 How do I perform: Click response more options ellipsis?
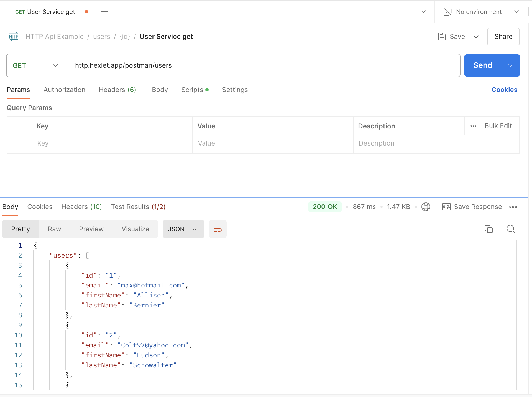click(x=513, y=207)
